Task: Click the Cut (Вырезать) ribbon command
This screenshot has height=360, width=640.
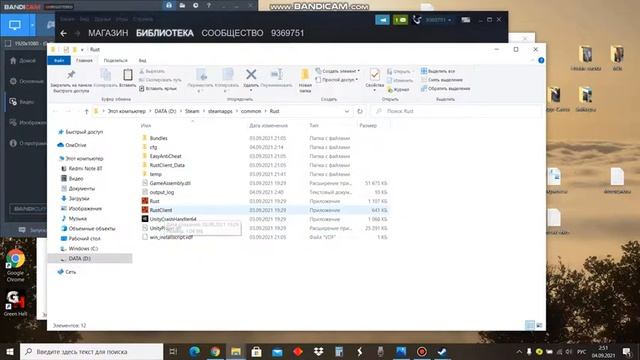Action: [x=152, y=71]
